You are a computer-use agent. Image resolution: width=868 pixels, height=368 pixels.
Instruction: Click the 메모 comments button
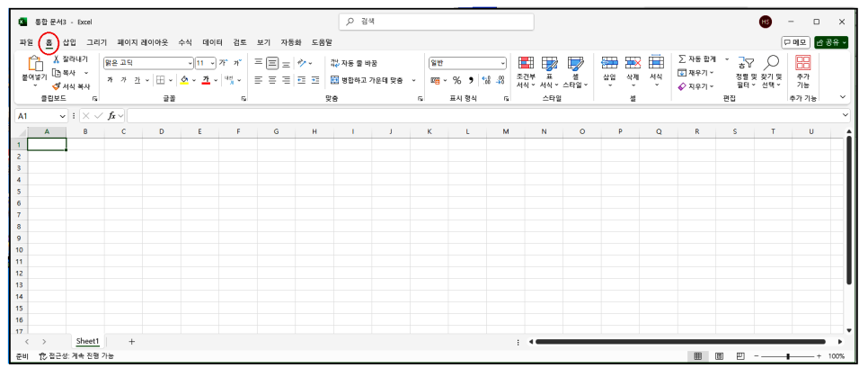click(795, 42)
